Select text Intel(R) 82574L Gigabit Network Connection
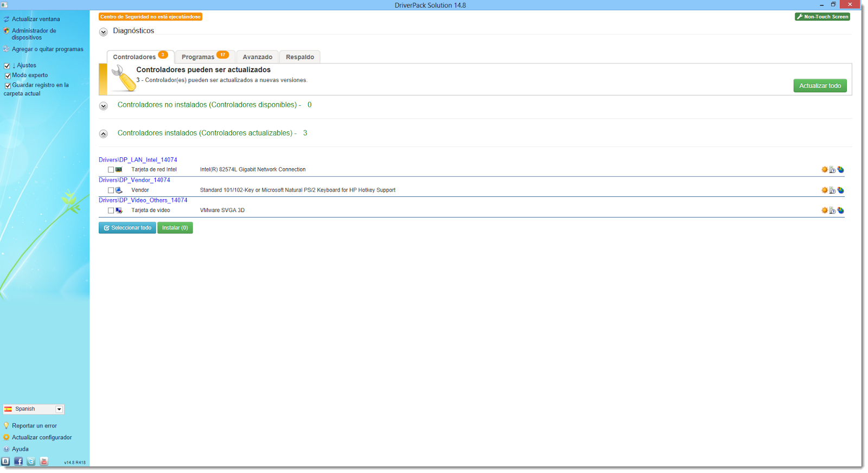 [x=253, y=170]
